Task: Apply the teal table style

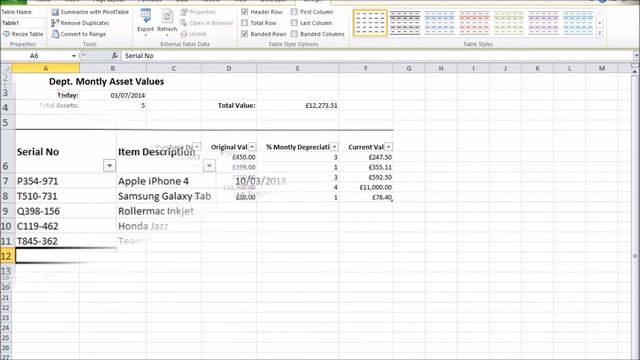Action: (x=578, y=23)
